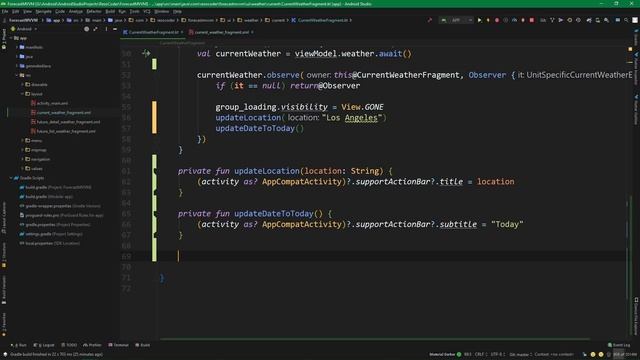Open build.gradle (Project) file
The height and width of the screenshot is (360, 640).
55,187
